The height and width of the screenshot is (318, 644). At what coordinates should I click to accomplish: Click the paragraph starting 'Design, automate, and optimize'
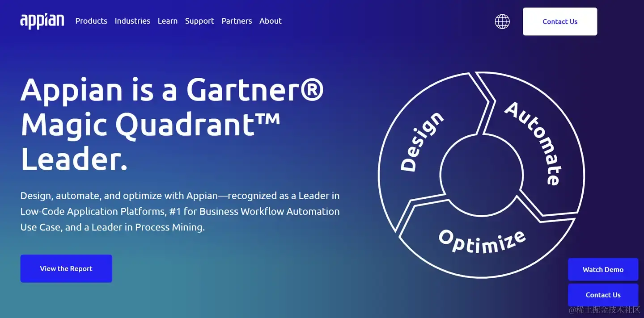[180, 211]
